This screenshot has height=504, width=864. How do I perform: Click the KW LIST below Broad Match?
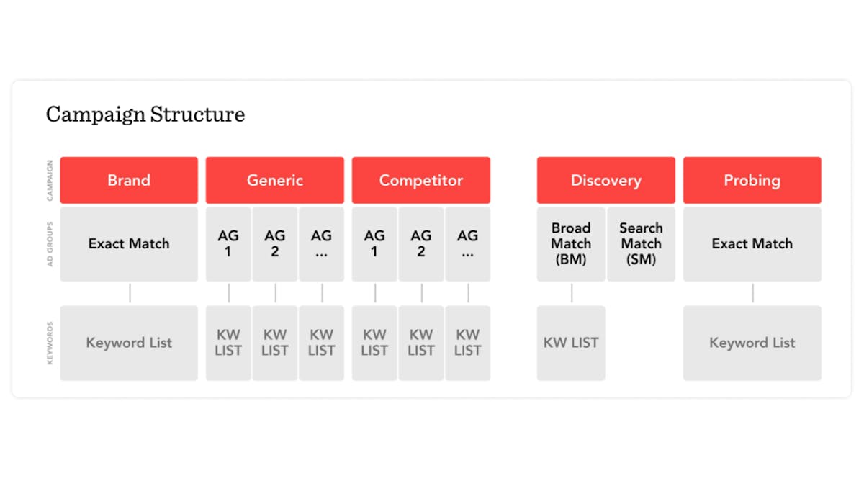pos(571,343)
